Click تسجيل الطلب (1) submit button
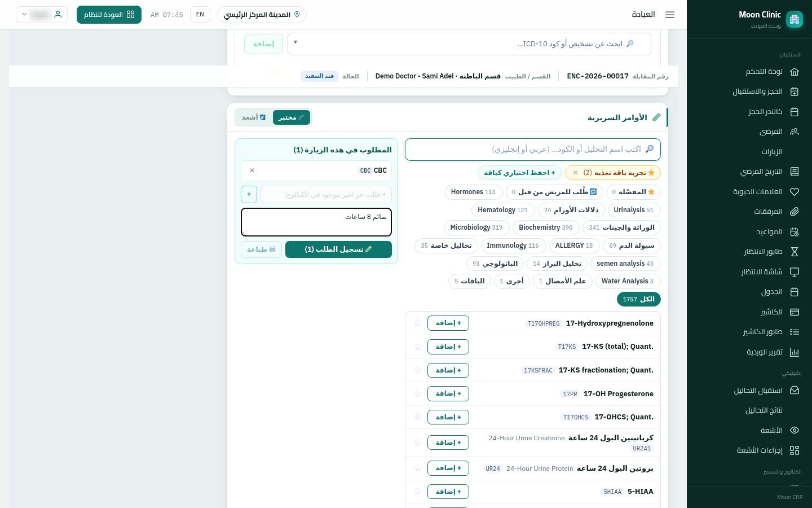The height and width of the screenshot is (508, 812). 338,249
